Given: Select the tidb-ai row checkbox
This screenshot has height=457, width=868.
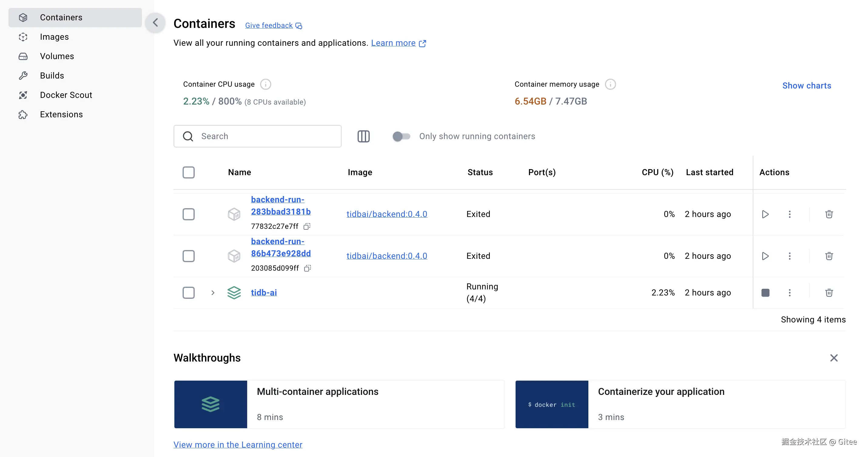Looking at the screenshot, I should [188, 293].
